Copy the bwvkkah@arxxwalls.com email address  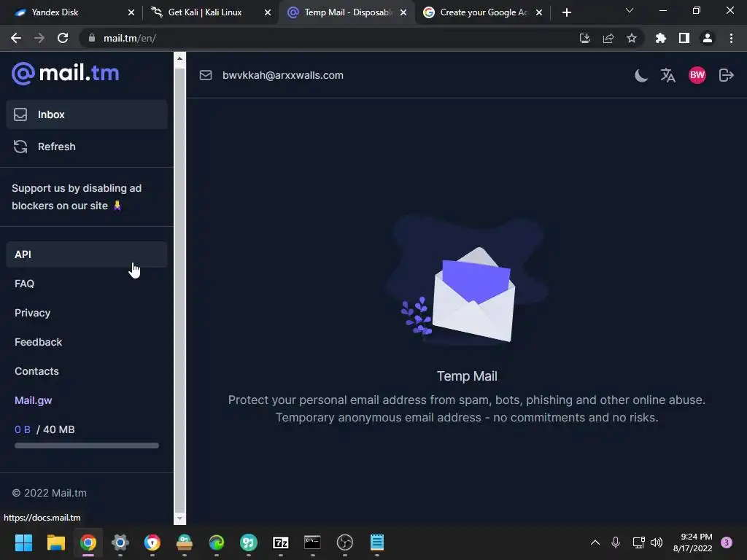pos(282,75)
